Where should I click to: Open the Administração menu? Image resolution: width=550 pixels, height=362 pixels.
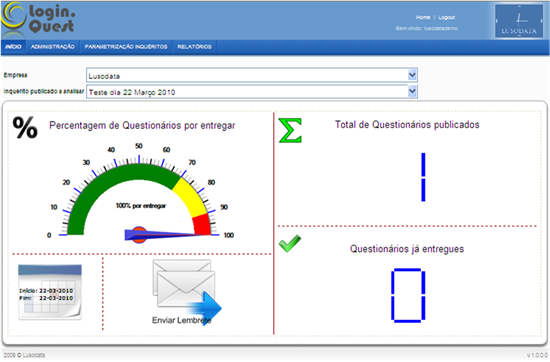53,47
